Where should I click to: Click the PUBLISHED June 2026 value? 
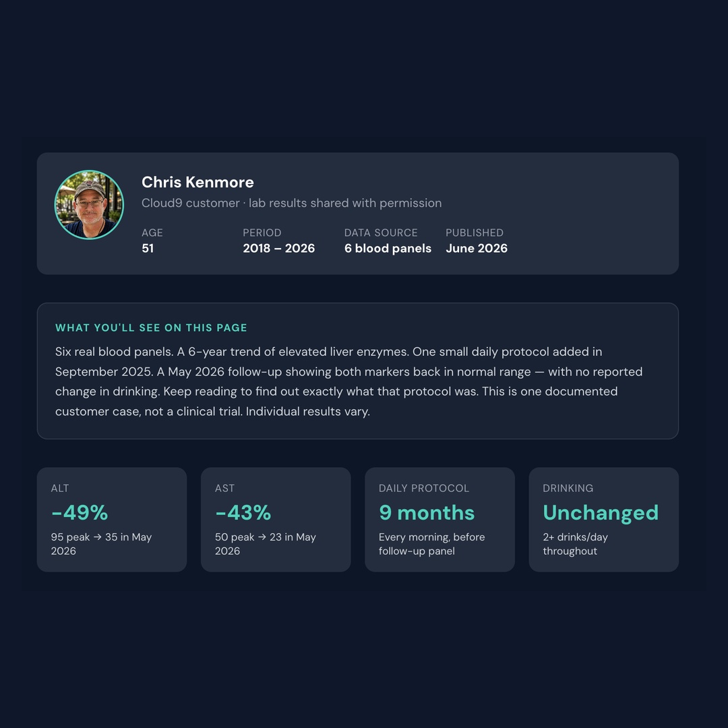click(477, 248)
